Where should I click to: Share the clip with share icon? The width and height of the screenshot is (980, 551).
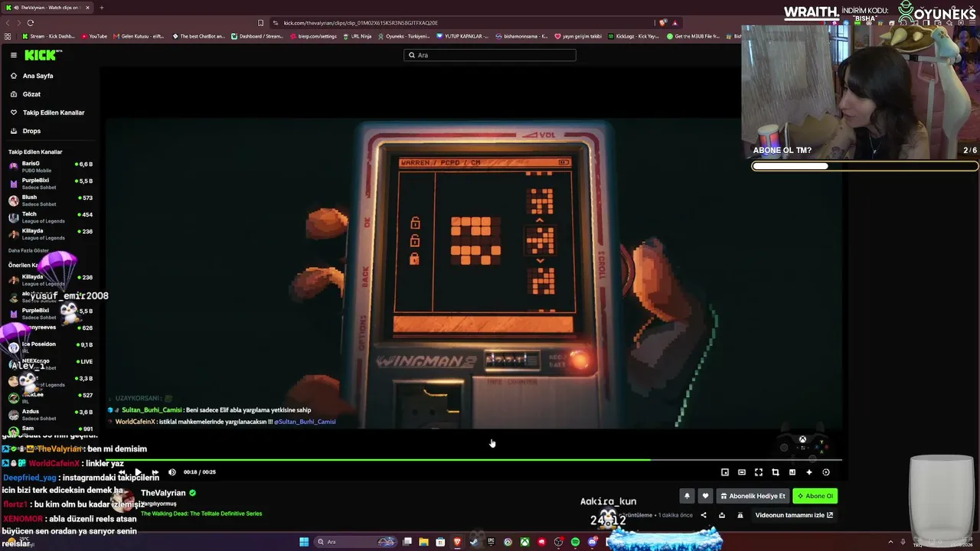coord(704,515)
